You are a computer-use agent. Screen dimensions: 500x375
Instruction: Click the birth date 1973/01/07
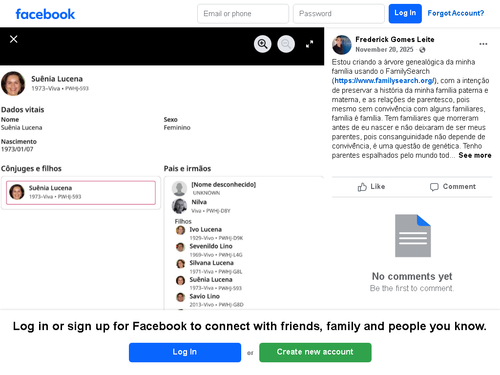pos(17,149)
